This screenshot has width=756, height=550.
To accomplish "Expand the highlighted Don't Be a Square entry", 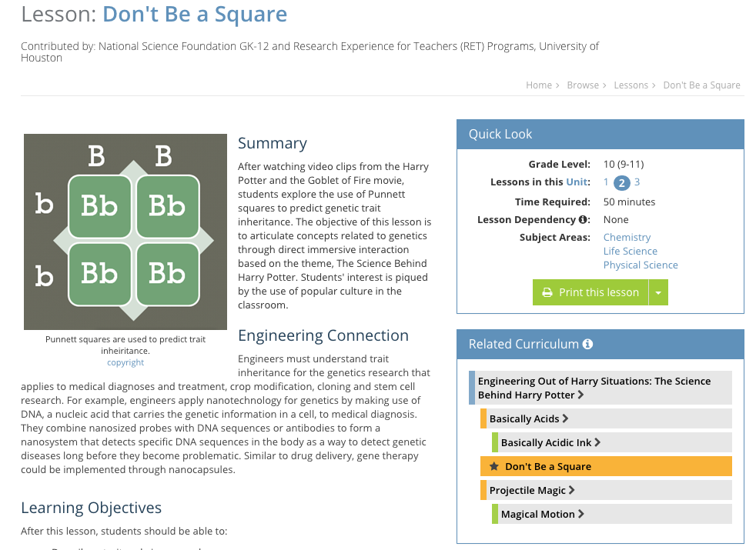I will point(548,466).
